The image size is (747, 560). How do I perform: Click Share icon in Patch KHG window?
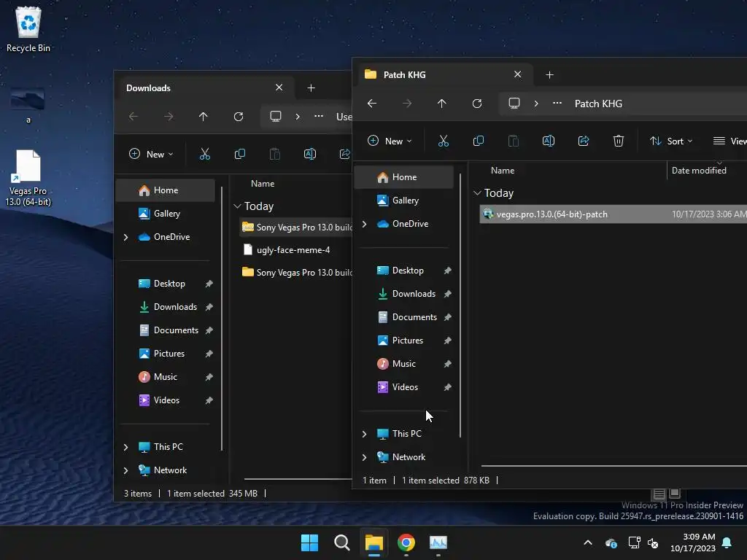click(x=583, y=141)
